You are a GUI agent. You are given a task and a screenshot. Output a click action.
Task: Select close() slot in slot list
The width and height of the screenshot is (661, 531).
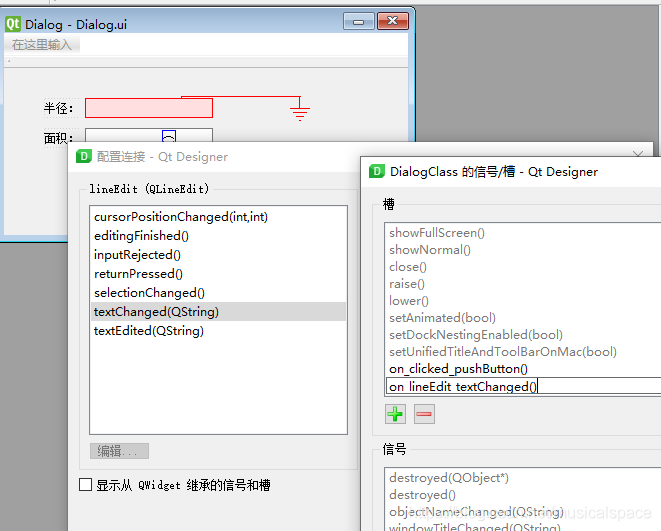(x=523, y=267)
